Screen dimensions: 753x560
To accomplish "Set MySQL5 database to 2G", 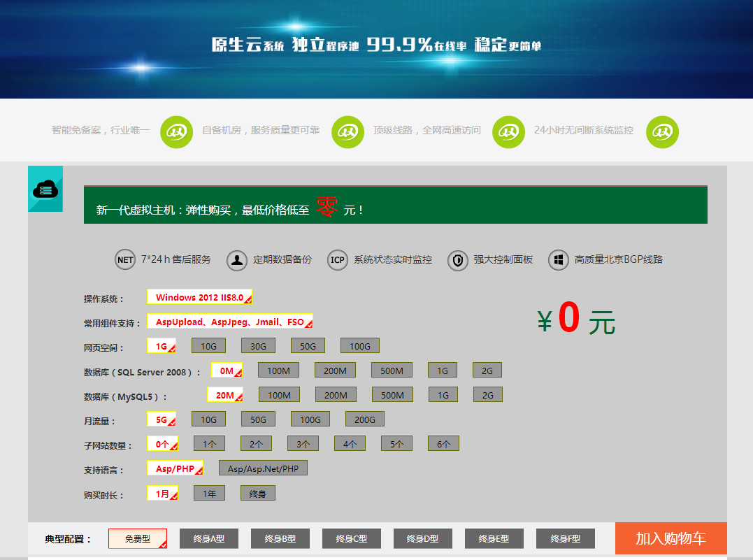I will point(487,395).
